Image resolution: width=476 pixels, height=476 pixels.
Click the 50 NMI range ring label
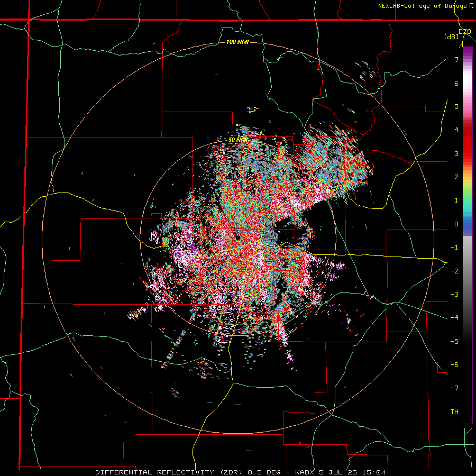238,140
